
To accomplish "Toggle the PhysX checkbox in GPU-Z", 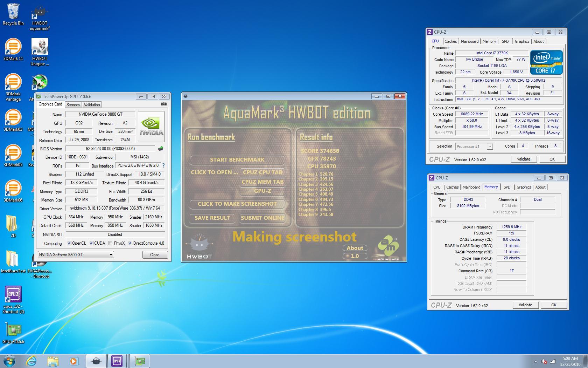I will tap(111, 243).
